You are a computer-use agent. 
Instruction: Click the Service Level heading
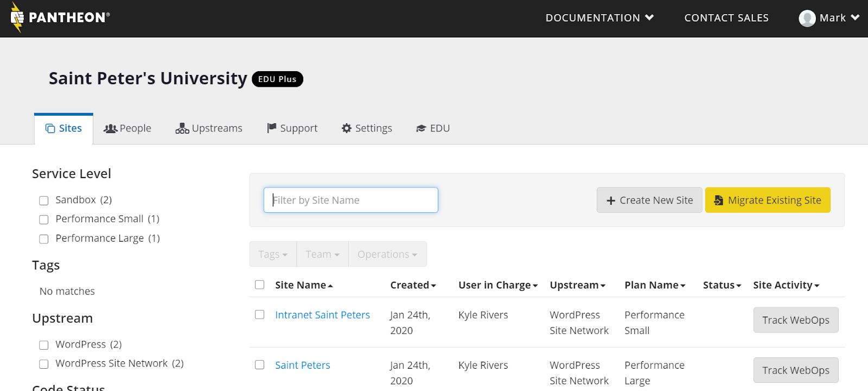[x=72, y=174]
